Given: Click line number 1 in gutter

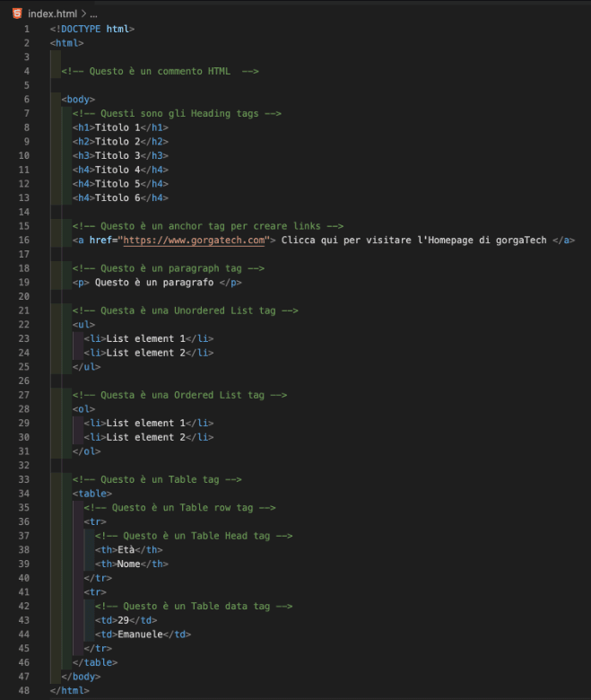Looking at the screenshot, I should [27, 29].
